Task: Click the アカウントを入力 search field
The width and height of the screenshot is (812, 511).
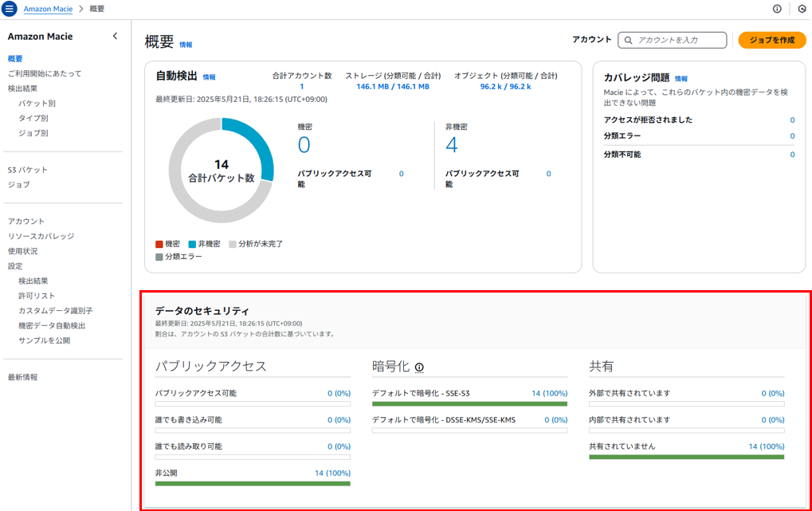Action: pyautogui.click(x=673, y=40)
